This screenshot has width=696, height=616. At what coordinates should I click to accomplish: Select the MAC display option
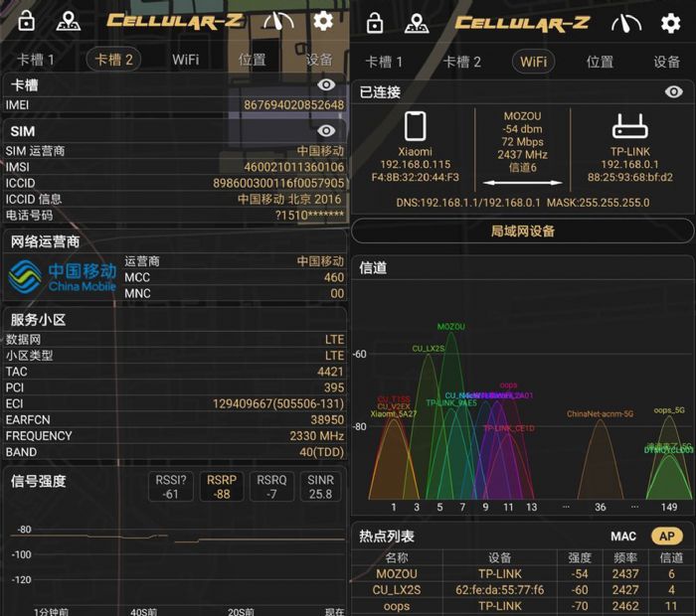623,537
